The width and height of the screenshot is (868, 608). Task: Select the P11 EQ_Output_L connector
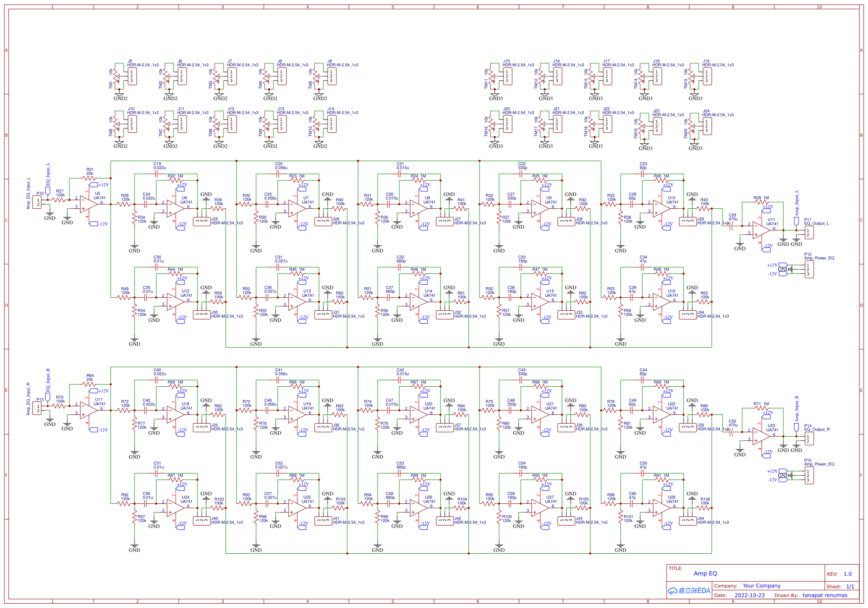(x=809, y=233)
